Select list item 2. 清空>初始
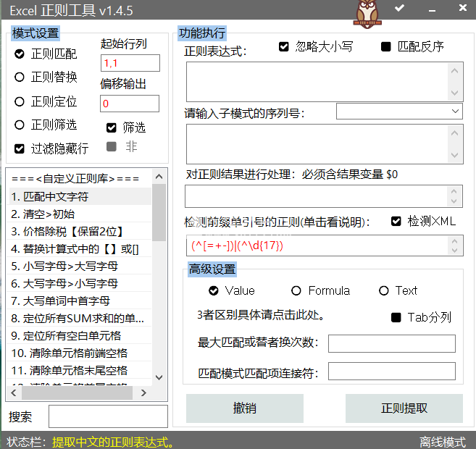 79,214
